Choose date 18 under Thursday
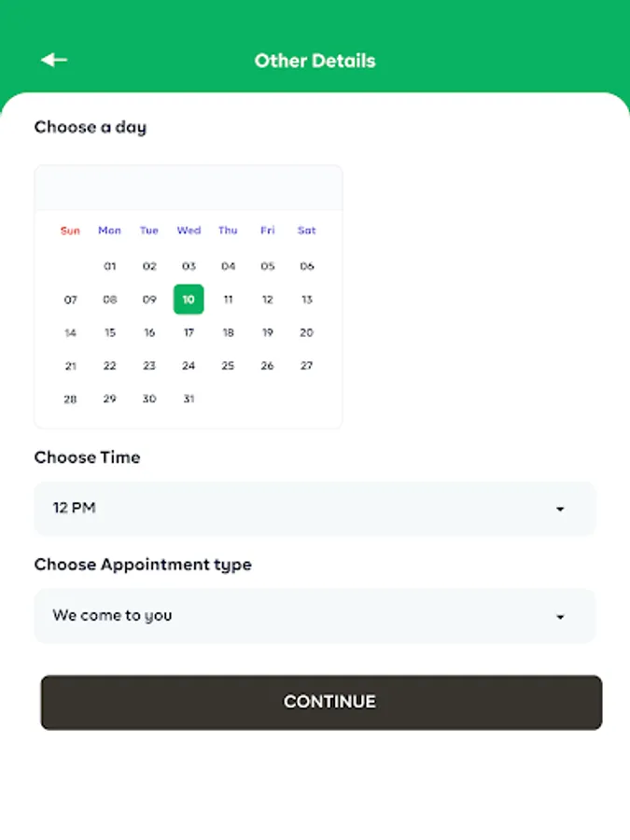 [228, 333]
